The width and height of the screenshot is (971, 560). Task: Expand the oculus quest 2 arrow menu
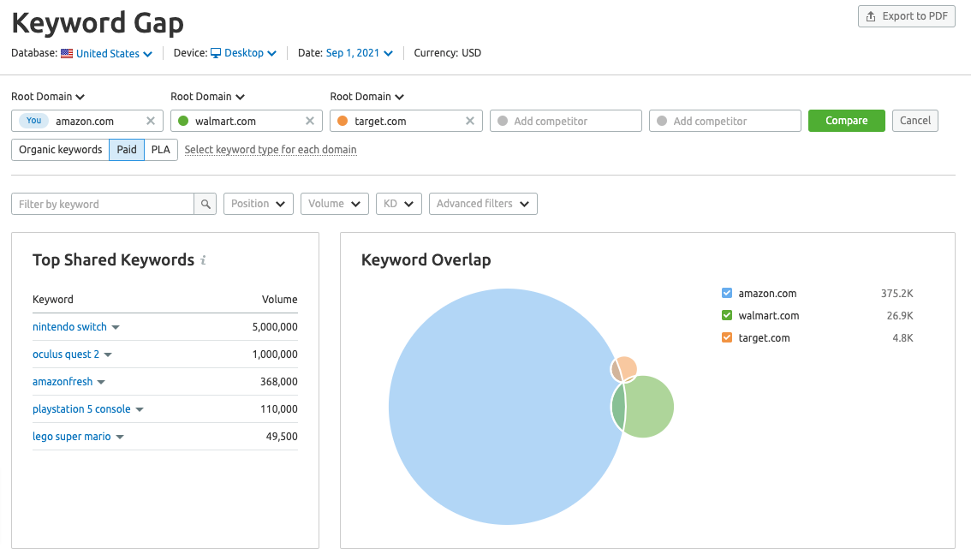109,355
